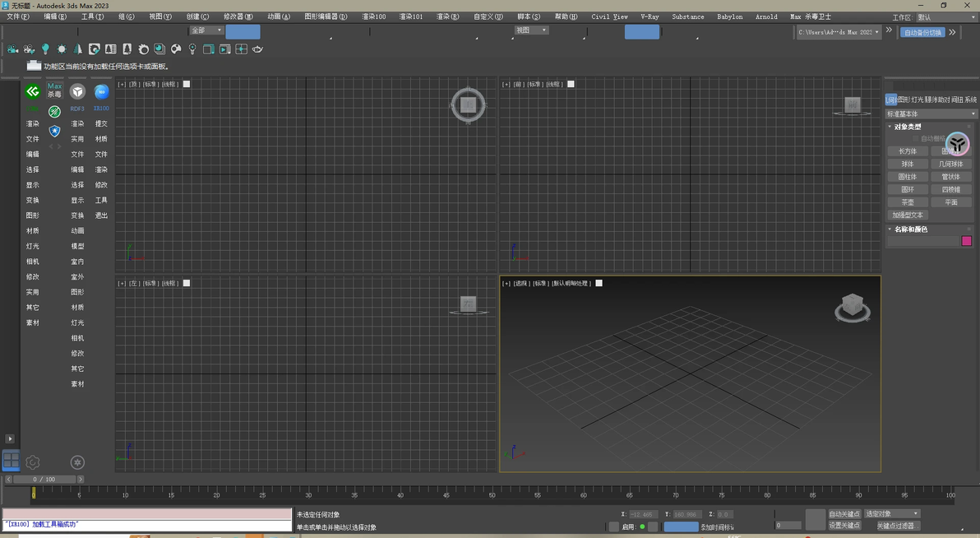
Task: Toggle the white square in front viewport label
Action: (x=571, y=84)
